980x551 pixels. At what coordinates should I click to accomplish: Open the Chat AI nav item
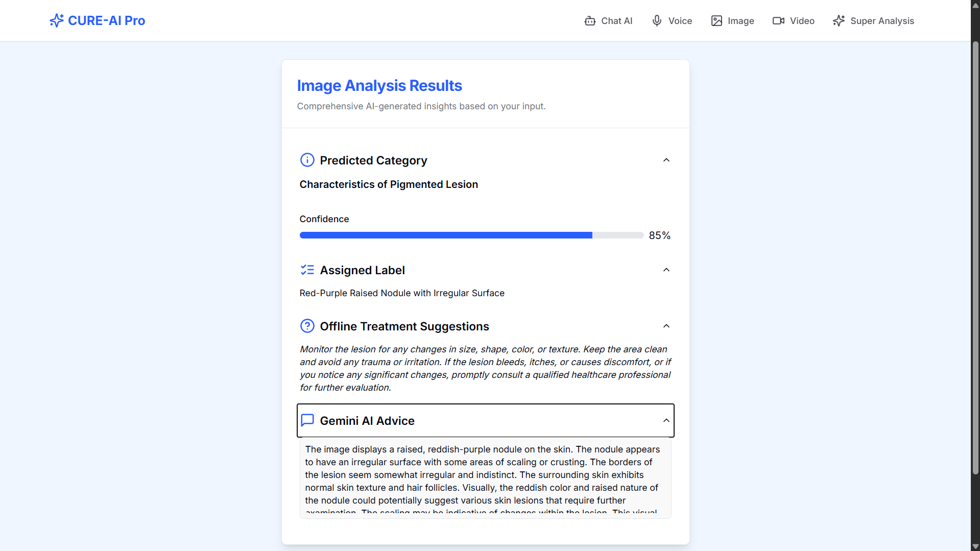point(616,21)
